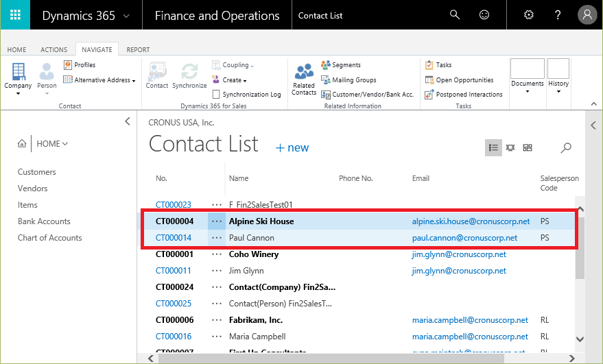Open the help question mark icon
This screenshot has width=603, height=364.
(558, 15)
